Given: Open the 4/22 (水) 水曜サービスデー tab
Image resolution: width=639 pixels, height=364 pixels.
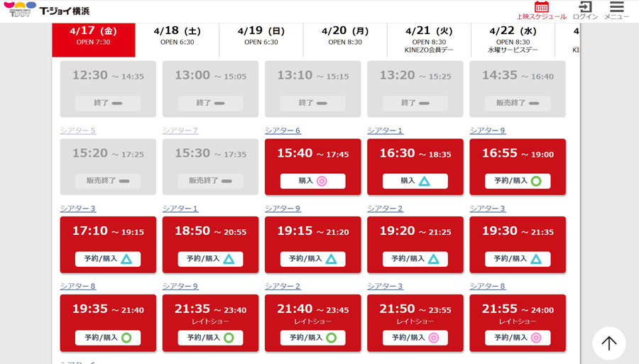Looking at the screenshot, I should point(513,39).
